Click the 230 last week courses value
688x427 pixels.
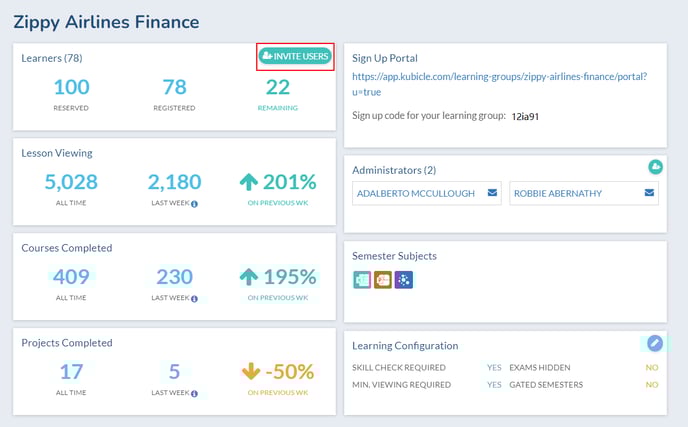[x=174, y=276]
